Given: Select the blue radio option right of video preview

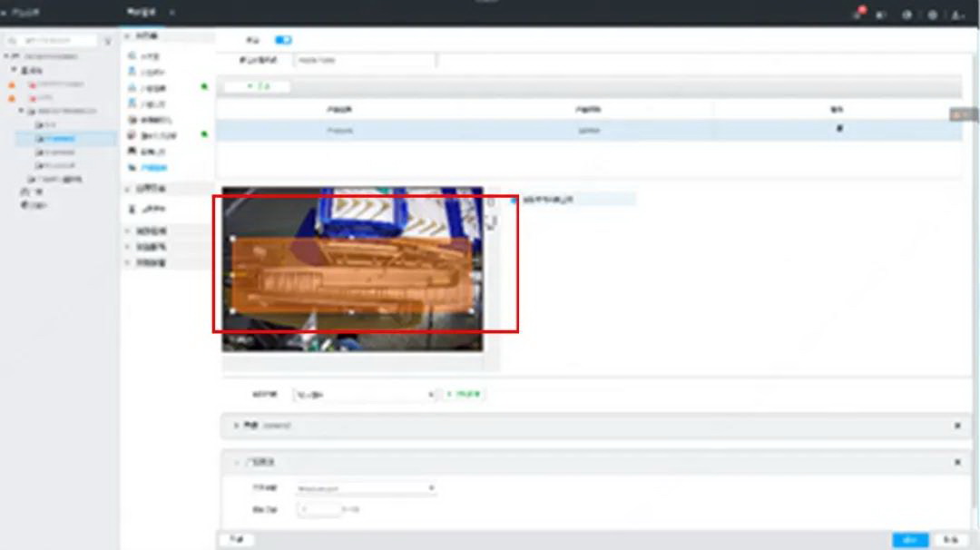Looking at the screenshot, I should pyautogui.click(x=514, y=199).
